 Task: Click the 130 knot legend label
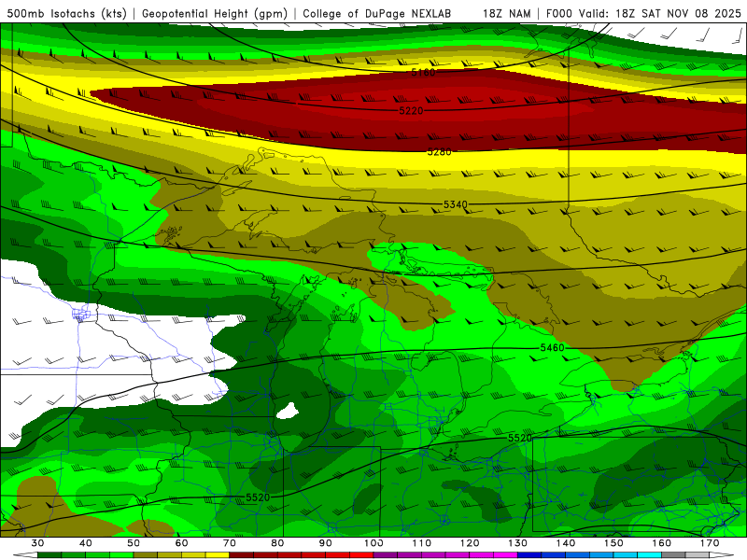pyautogui.click(x=517, y=543)
